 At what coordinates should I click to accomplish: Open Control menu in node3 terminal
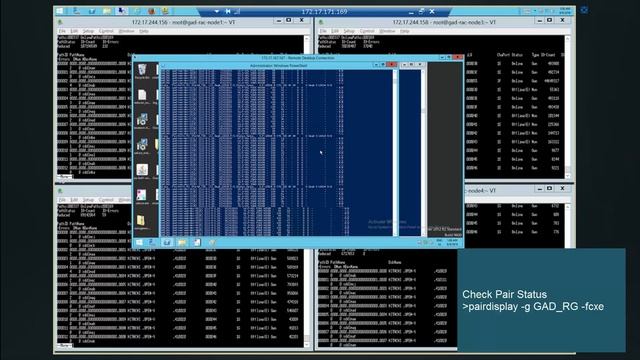click(x=367, y=31)
